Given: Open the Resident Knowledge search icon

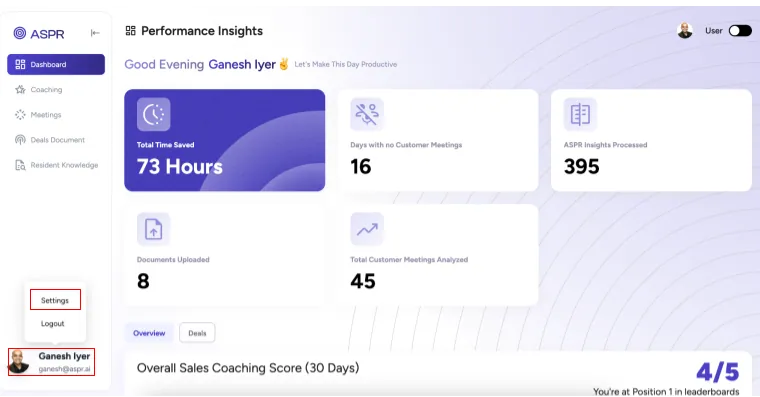Looking at the screenshot, I should pos(20,165).
